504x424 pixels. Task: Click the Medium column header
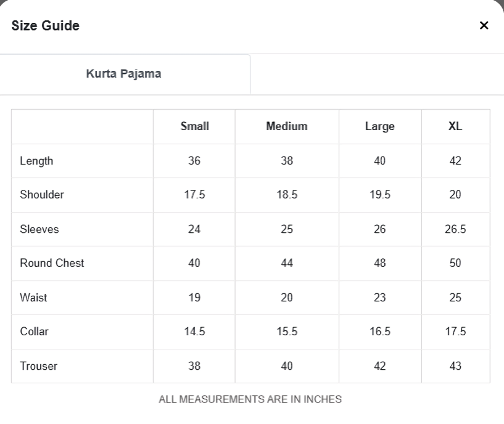click(287, 126)
